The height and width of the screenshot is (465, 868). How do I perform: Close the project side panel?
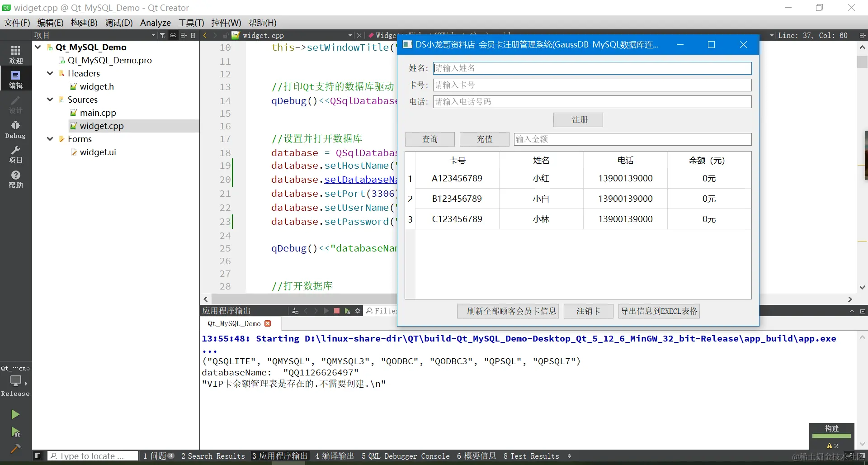pos(193,35)
